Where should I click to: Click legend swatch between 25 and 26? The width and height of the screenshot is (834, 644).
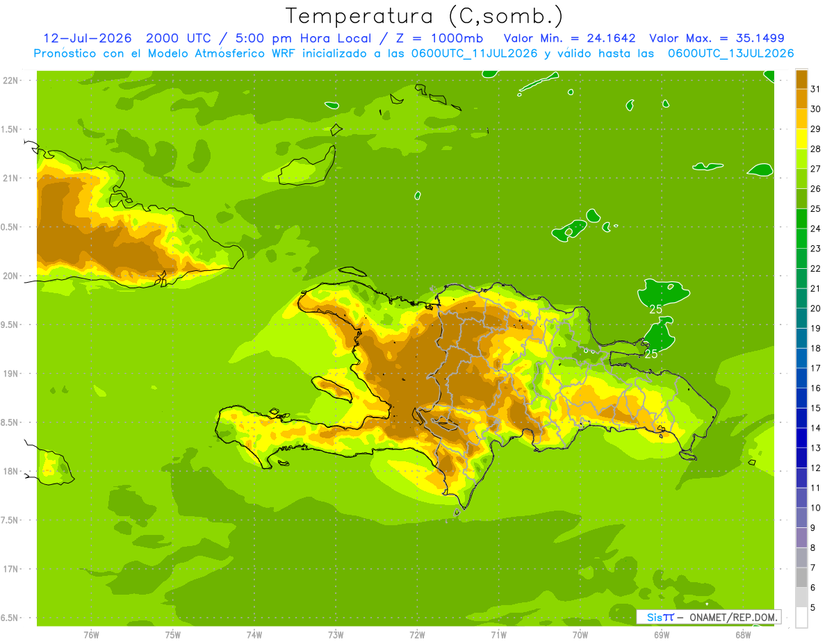(x=801, y=199)
